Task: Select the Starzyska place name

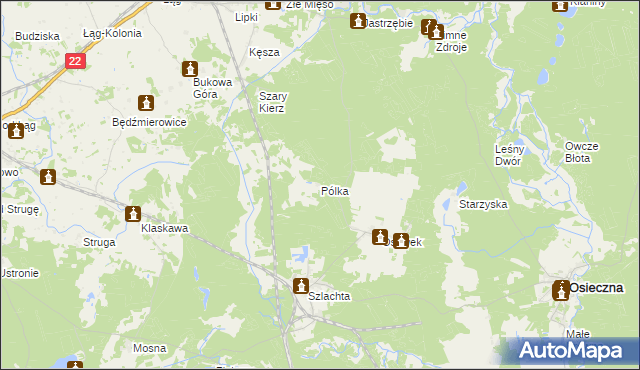Action: pyautogui.click(x=483, y=204)
